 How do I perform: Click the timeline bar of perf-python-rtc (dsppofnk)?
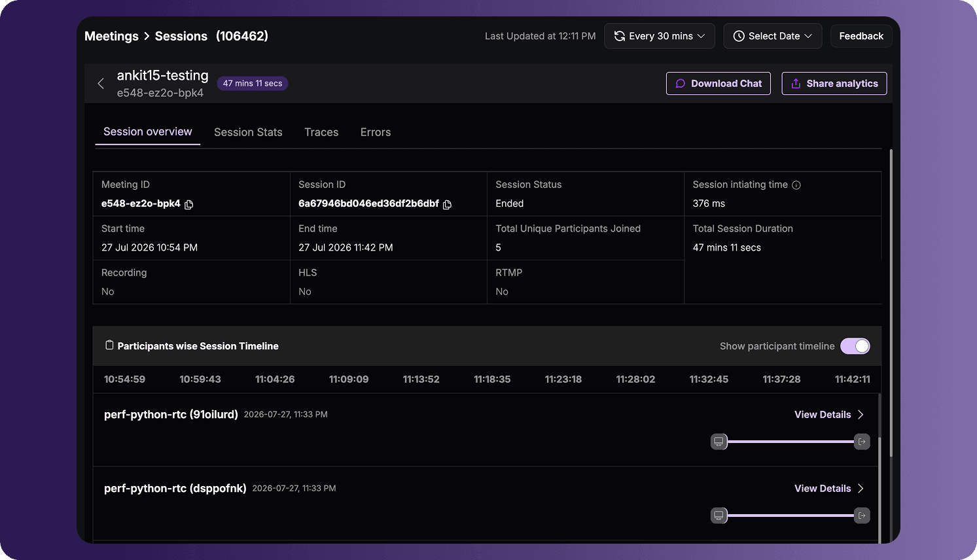(x=790, y=516)
